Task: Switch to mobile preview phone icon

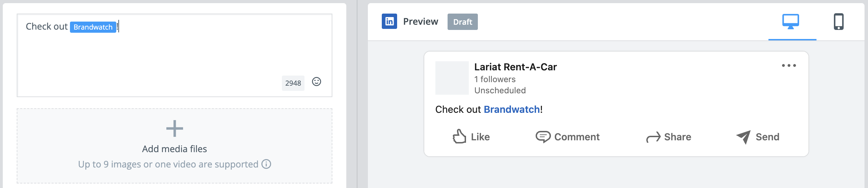Action: (839, 22)
